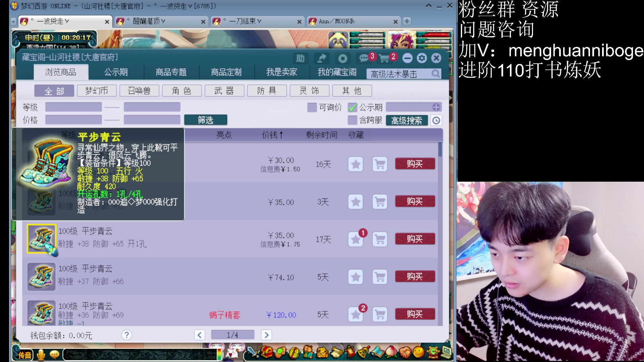The height and width of the screenshot is (362, 644).
Task: Select the 召唤兽 category filter
Action: click(139, 91)
